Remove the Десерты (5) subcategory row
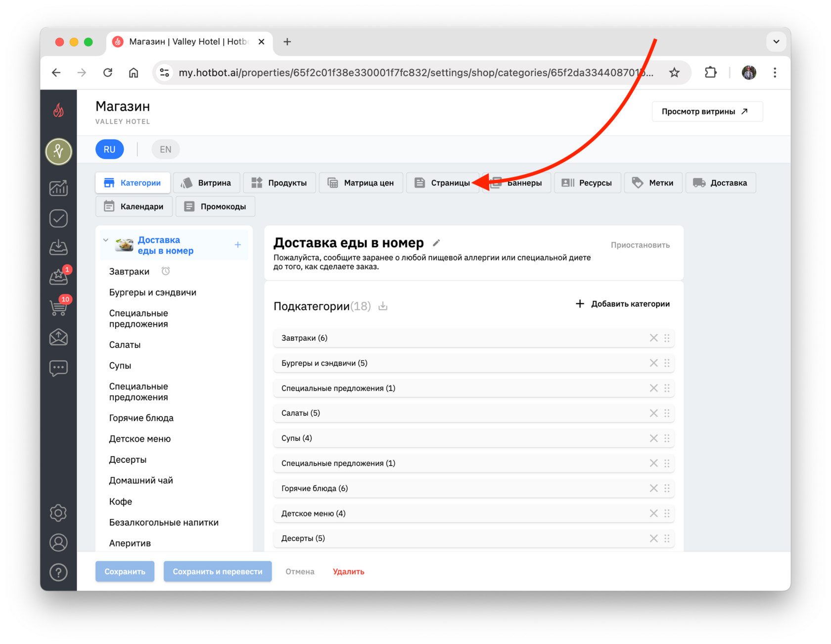This screenshot has width=831, height=644. 653,538
